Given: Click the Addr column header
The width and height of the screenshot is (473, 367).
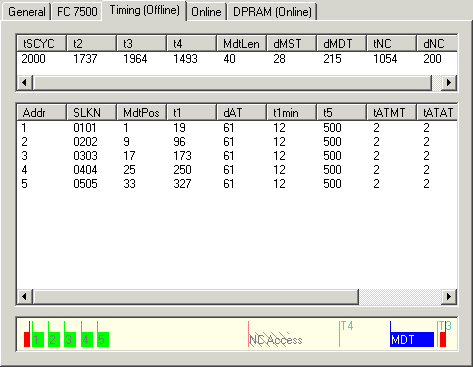Looking at the screenshot, I should [42, 113].
